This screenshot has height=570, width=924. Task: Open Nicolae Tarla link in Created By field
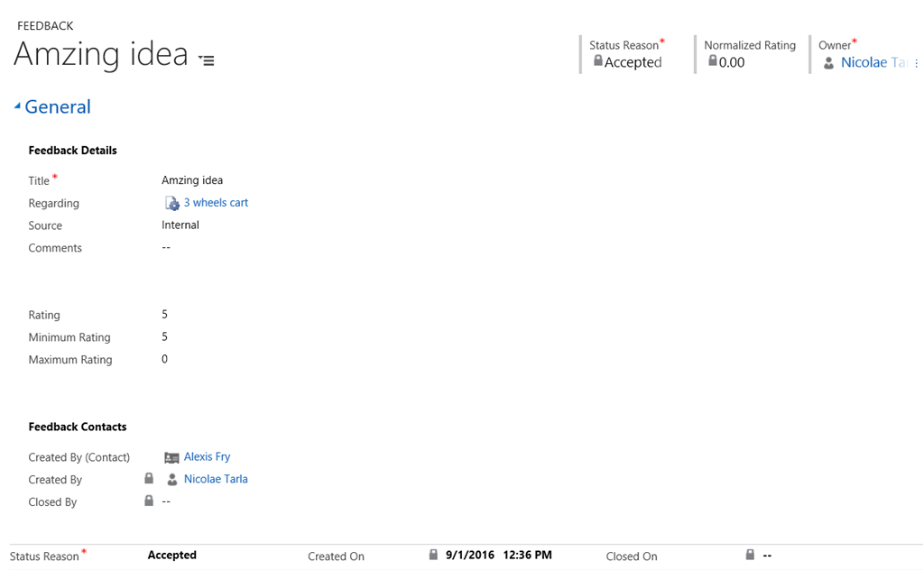[x=216, y=479]
